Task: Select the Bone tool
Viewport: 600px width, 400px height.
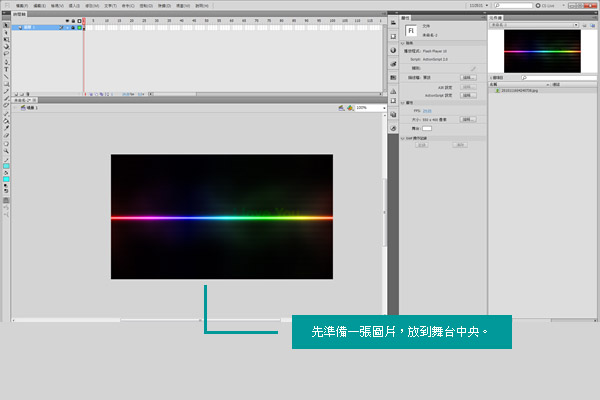Action: [6, 114]
